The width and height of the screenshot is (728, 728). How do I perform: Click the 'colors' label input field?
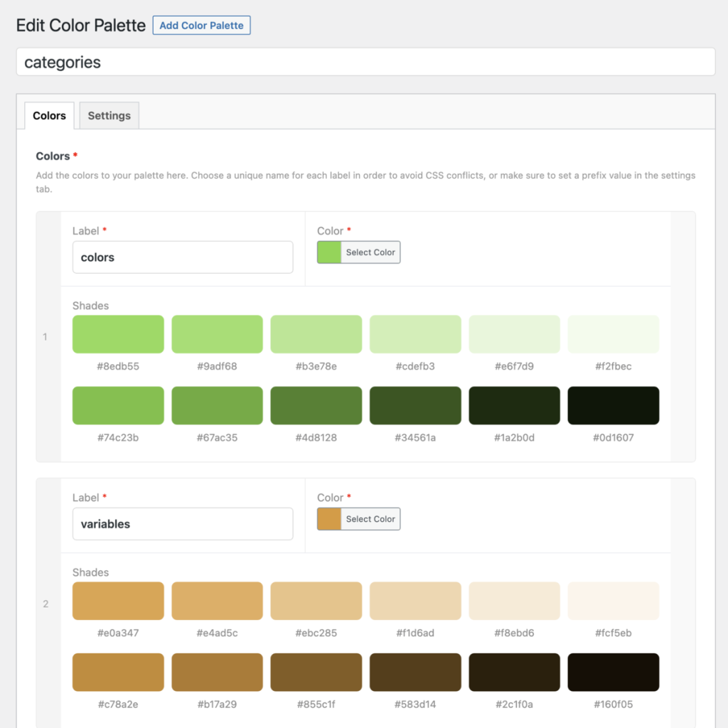click(183, 257)
